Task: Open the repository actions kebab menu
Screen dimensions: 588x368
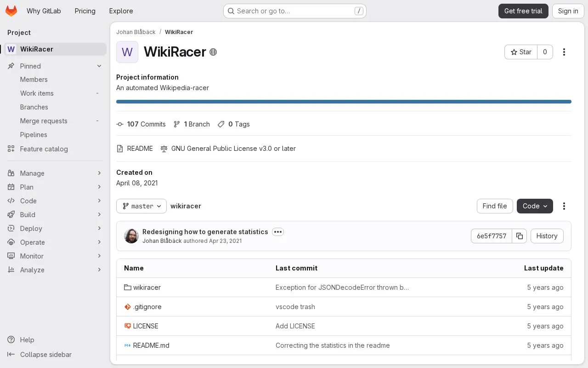Action: click(x=564, y=206)
